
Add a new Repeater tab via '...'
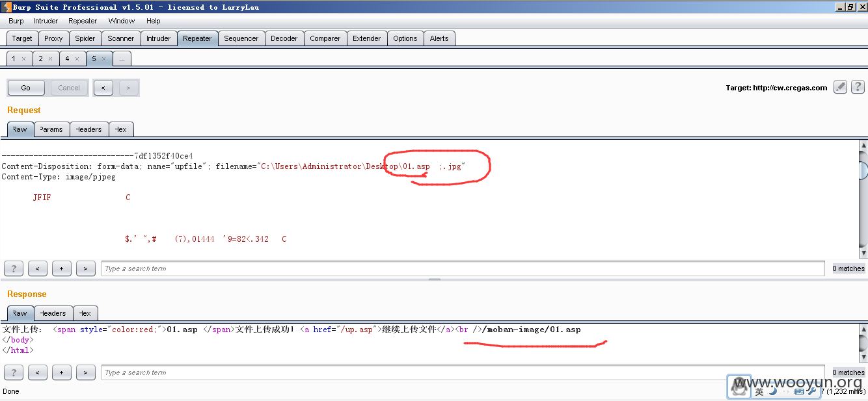pos(122,58)
